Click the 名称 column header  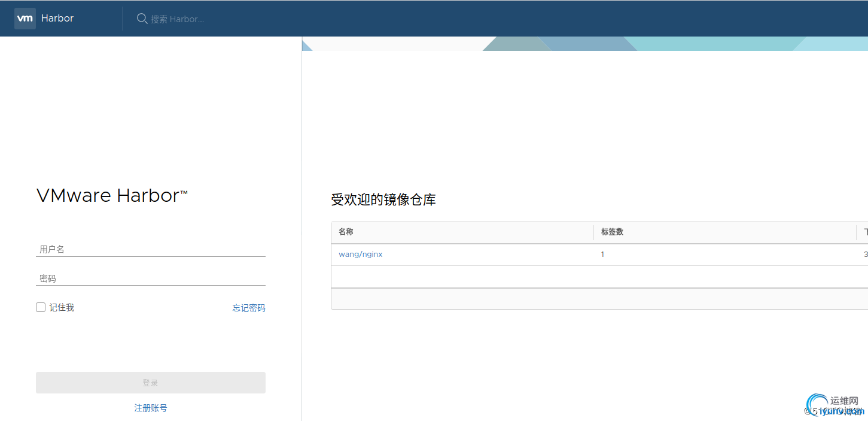pos(346,232)
